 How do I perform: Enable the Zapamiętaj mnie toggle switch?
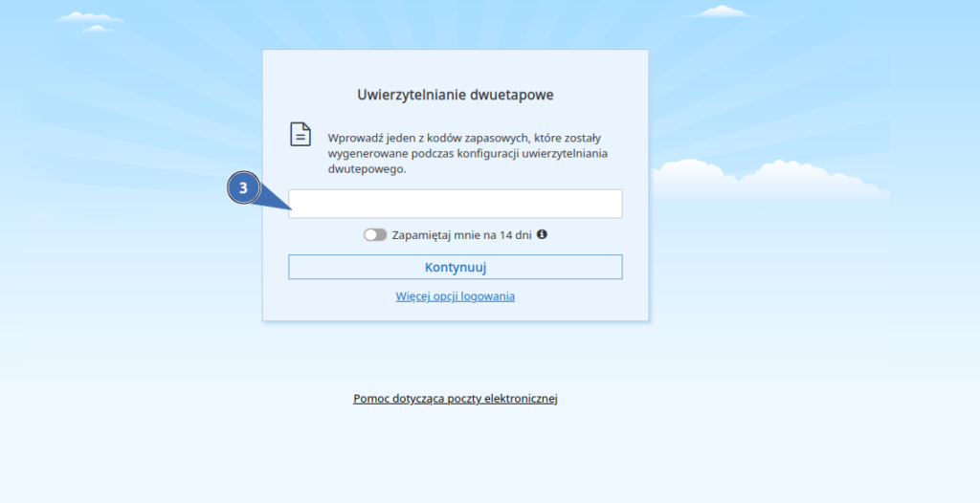[375, 235]
